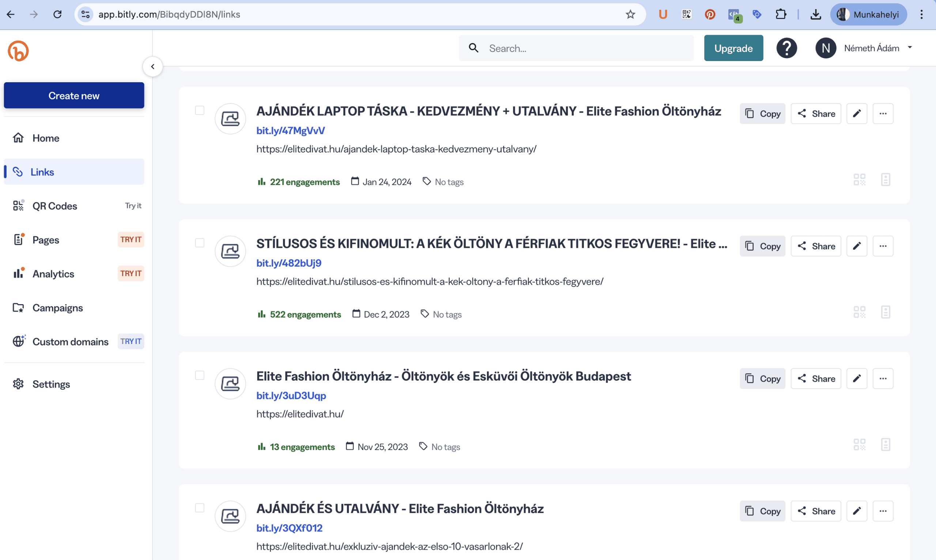Open link-in-bio page icon for bit.ly/47MgVvV
Screen dimensions: 936x560
[x=886, y=179]
